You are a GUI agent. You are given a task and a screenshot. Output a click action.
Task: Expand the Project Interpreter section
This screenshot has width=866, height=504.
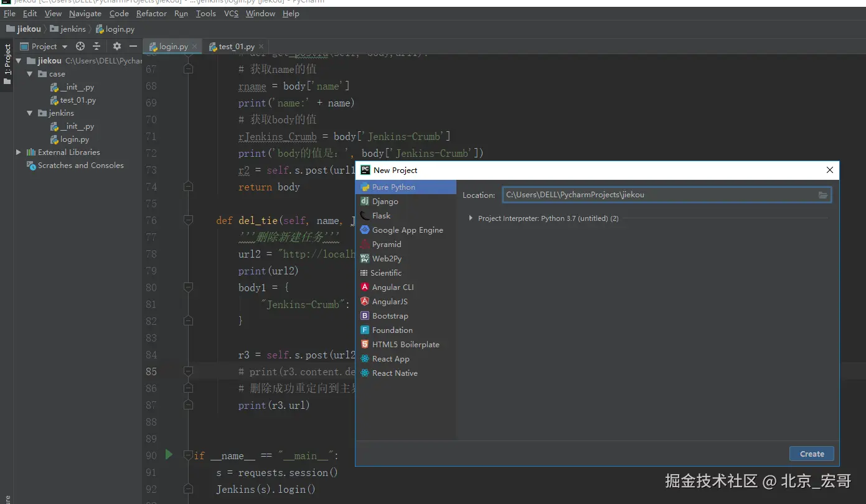pyautogui.click(x=471, y=218)
